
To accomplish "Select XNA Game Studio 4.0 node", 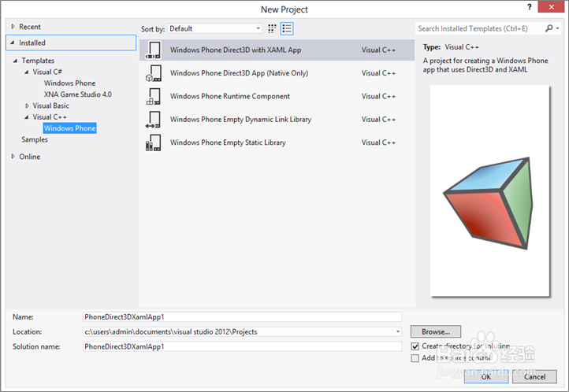I will pos(78,94).
